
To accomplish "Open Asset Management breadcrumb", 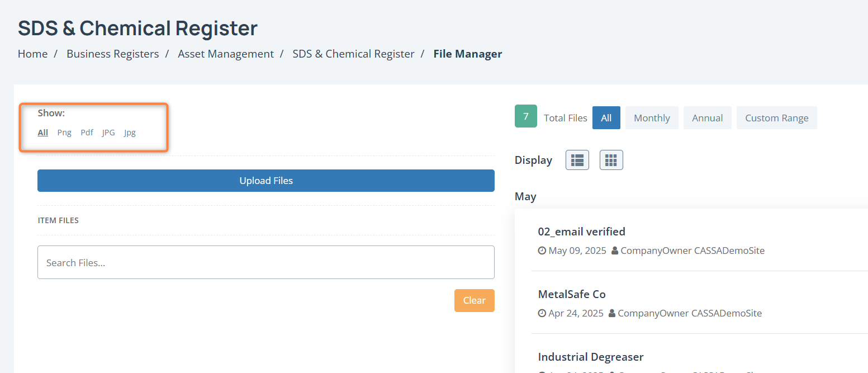I will [x=226, y=54].
